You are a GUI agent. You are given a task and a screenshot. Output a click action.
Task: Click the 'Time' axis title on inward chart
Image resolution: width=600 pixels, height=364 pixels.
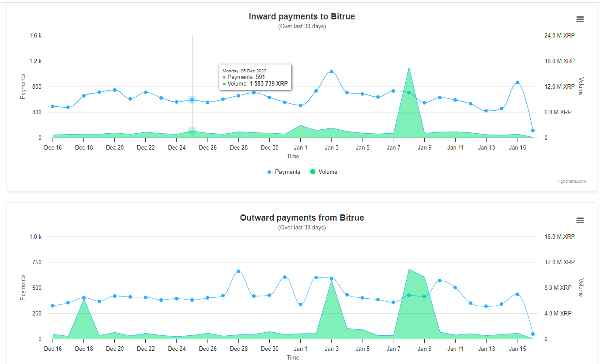click(x=293, y=157)
